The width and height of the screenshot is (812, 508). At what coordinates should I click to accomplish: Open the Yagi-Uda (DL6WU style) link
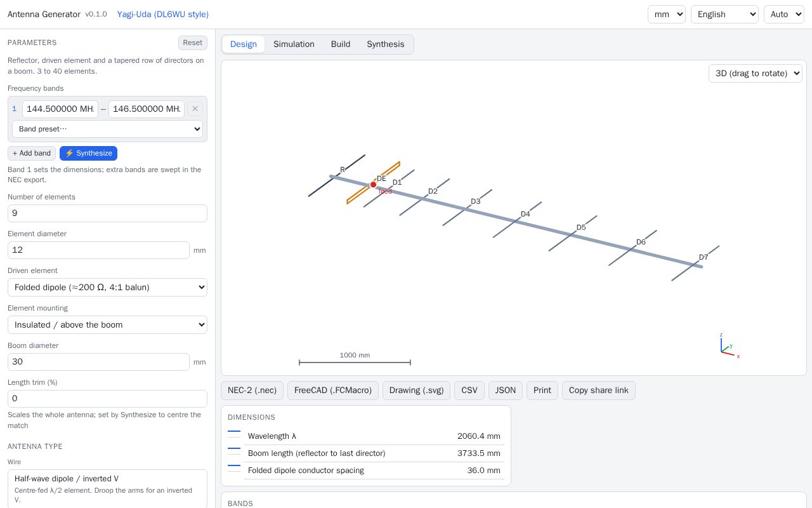[x=163, y=14]
